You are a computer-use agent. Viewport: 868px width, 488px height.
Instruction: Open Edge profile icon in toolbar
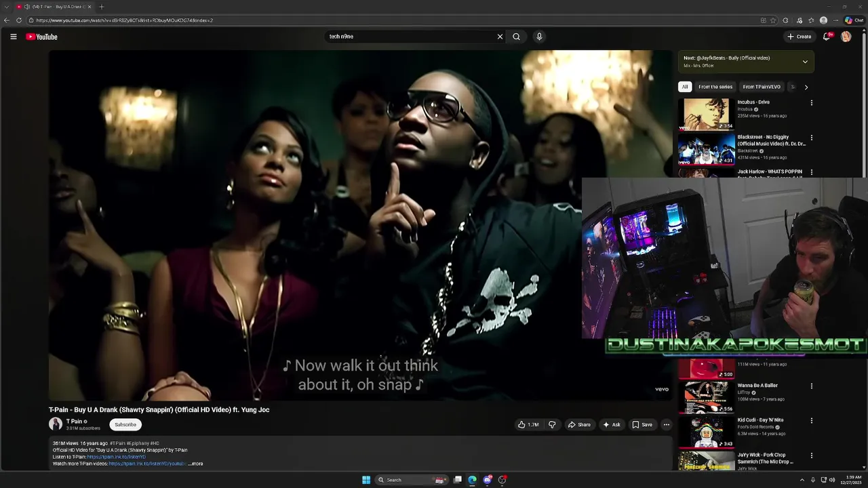823,20
